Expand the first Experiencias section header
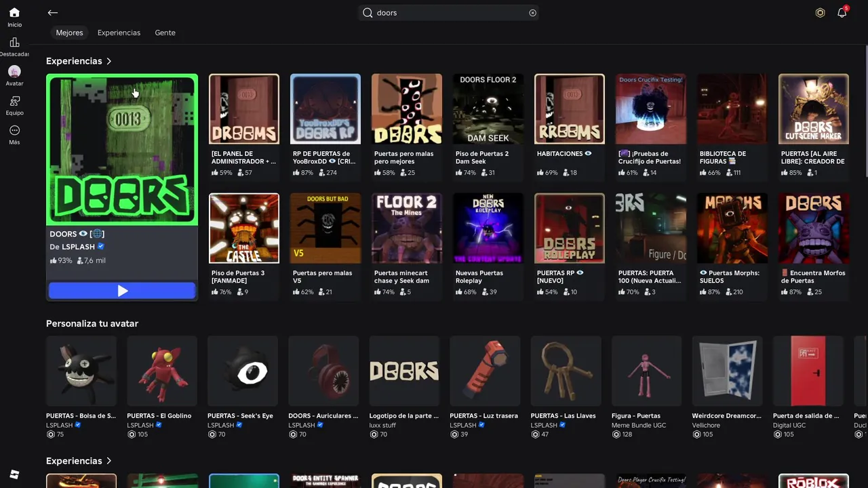 click(79, 61)
